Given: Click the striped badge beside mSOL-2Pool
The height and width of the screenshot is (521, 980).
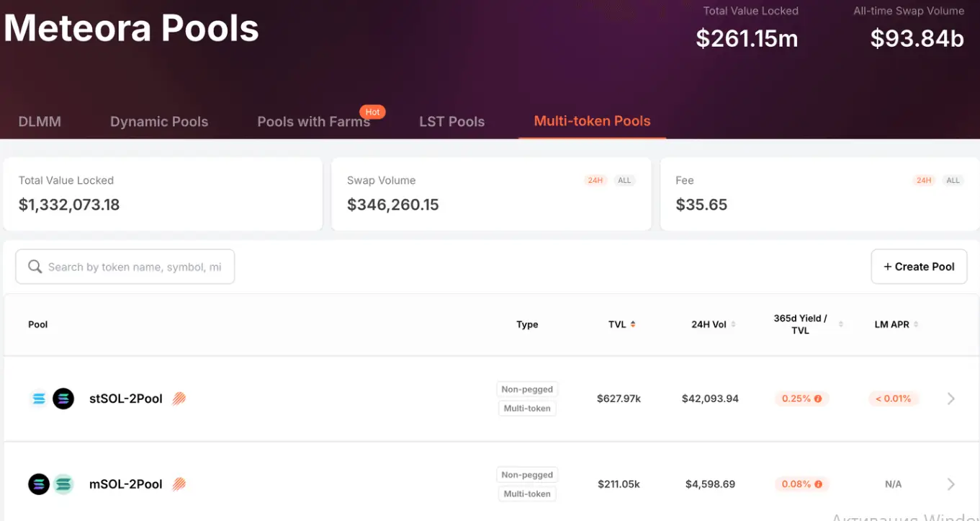Looking at the screenshot, I should coord(179,484).
